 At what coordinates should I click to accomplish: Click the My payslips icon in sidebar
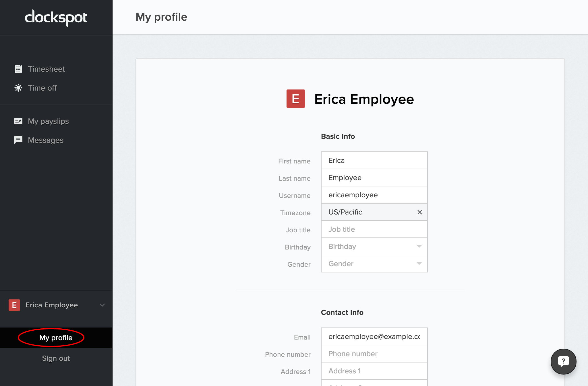coord(19,121)
